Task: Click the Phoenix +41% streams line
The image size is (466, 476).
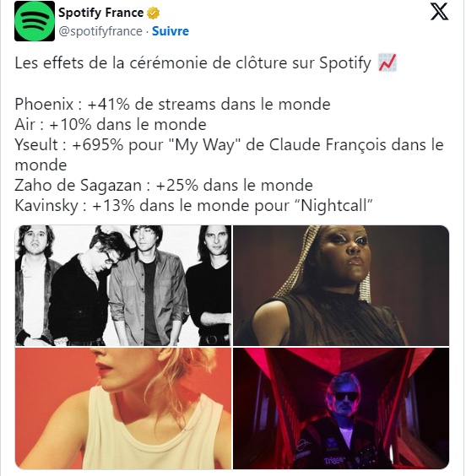Action: pyautogui.click(x=172, y=104)
